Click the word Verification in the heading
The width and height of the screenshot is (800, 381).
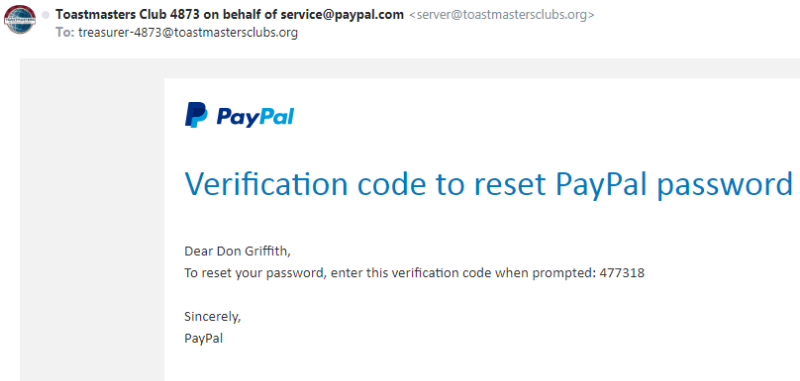point(268,184)
